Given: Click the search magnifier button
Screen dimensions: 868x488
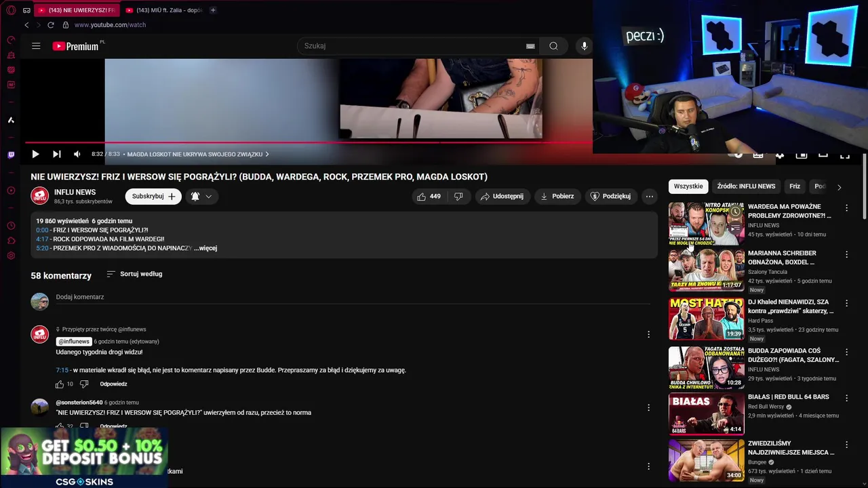Looking at the screenshot, I should tap(553, 46).
